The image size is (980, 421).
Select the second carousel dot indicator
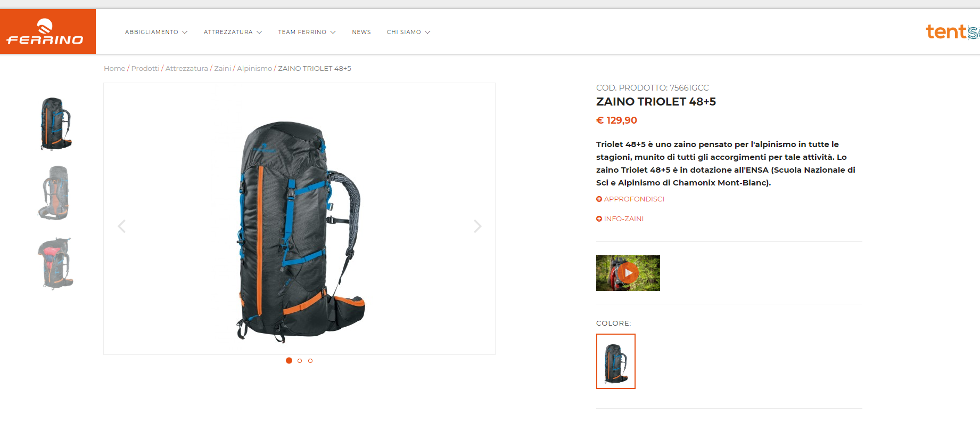tap(300, 361)
